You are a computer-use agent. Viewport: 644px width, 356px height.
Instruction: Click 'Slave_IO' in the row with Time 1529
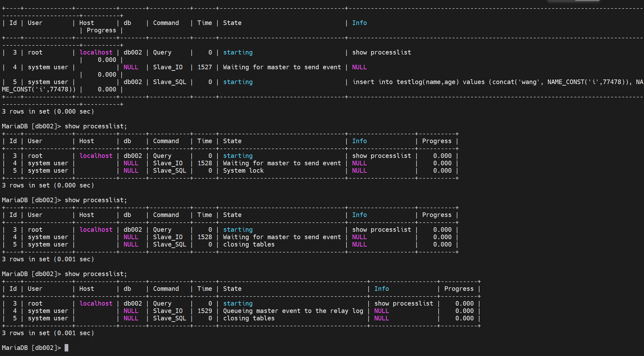coord(167,311)
